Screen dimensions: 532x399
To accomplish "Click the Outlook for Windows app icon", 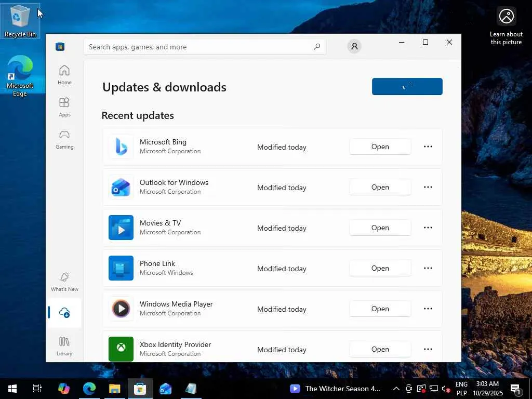I will [x=121, y=187].
